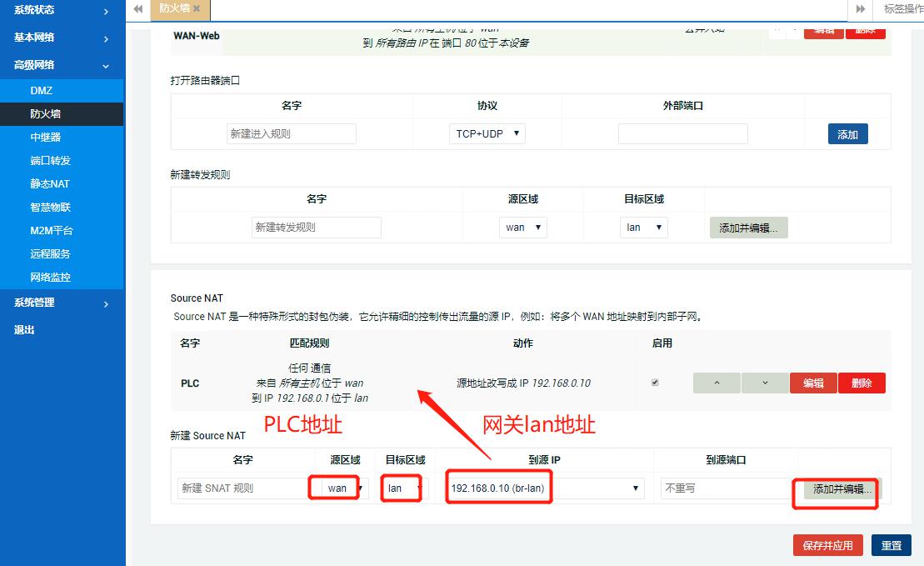Click the 添加 button to add port rule

[847, 133]
